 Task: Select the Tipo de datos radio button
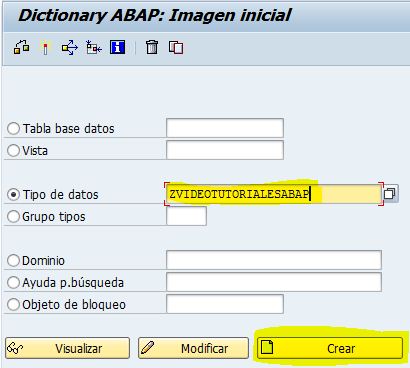13,195
